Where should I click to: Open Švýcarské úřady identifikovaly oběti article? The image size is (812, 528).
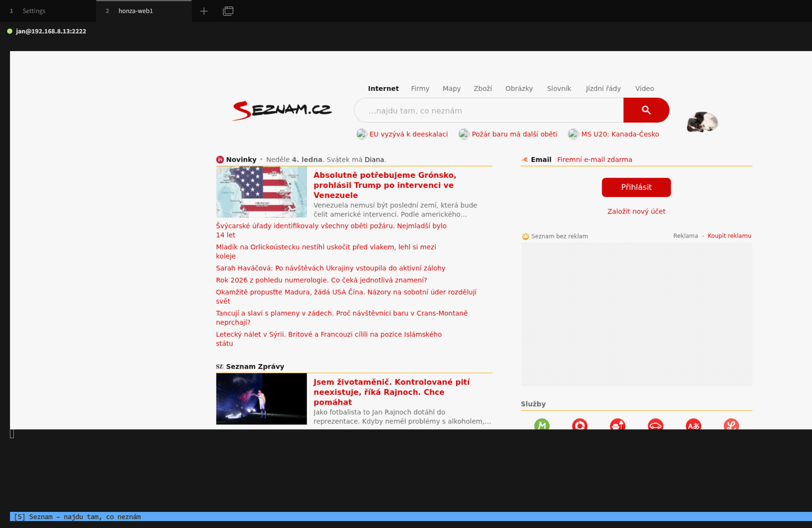pos(331,230)
